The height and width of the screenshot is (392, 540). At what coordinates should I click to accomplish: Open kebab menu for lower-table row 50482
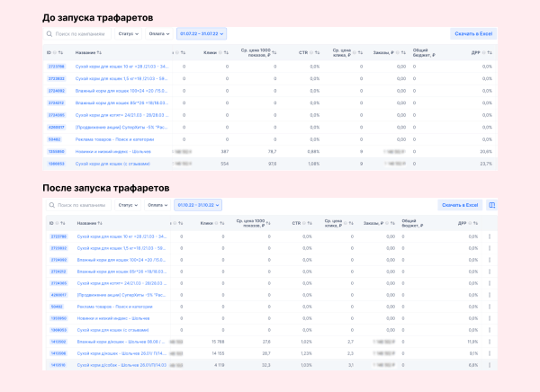490,307
